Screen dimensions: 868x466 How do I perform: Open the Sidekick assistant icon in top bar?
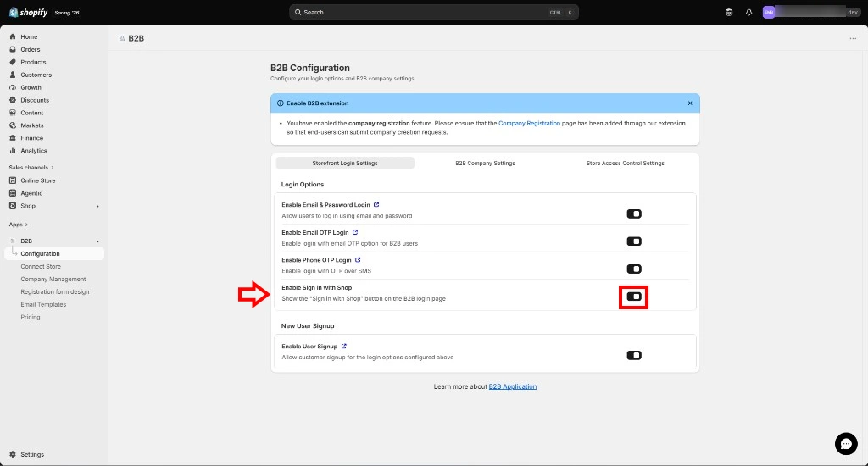[729, 12]
